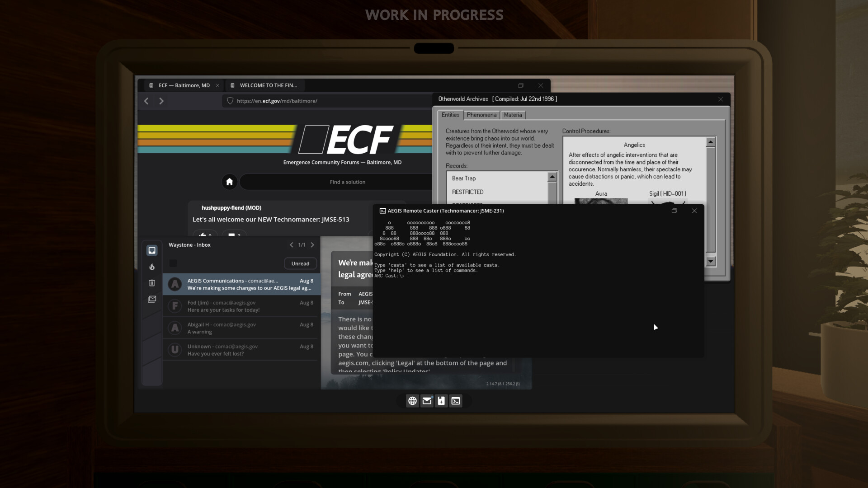Open the AEGIS Communications email
Screen dimensions: 868x488
click(x=241, y=284)
